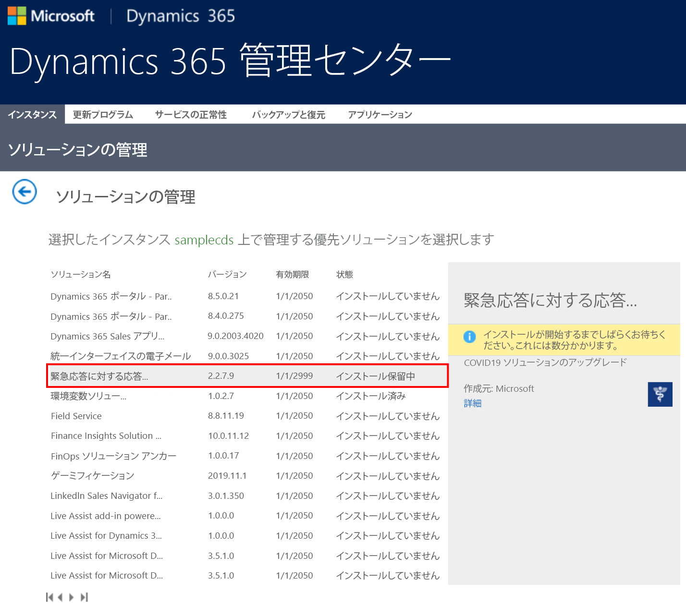Click 作成元: Microsoft text
686x616 pixels.
(499, 388)
